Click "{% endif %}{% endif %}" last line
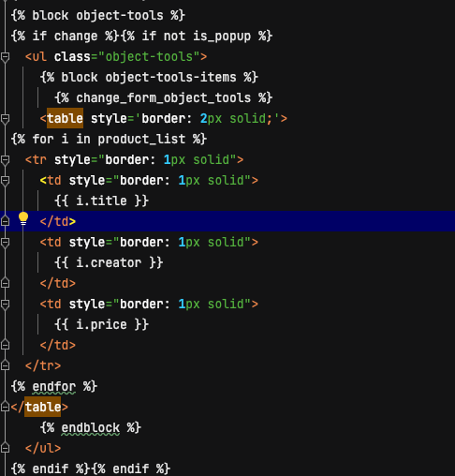The width and height of the screenshot is (455, 476). (x=91, y=469)
